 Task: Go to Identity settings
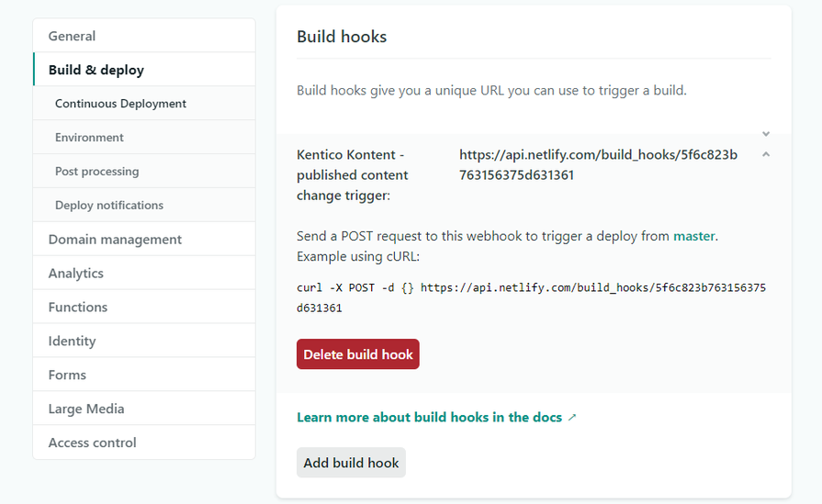click(72, 342)
